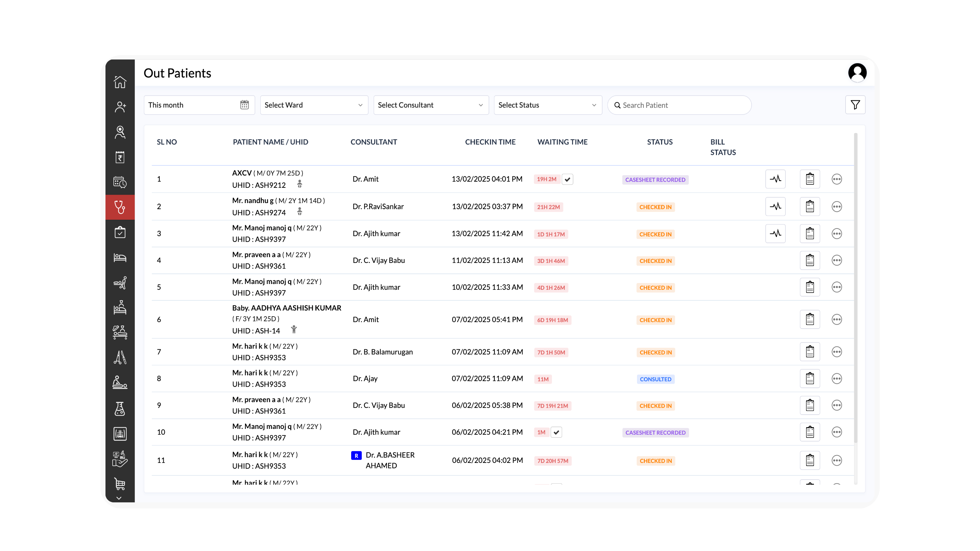Open more options for Dr. Ajay's row
The width and height of the screenshot is (980, 551).
point(837,378)
